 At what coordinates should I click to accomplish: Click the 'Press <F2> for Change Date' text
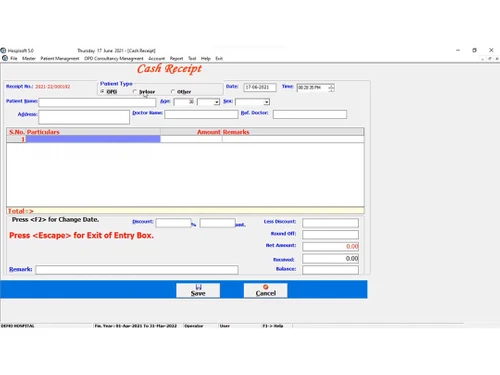pos(55,220)
